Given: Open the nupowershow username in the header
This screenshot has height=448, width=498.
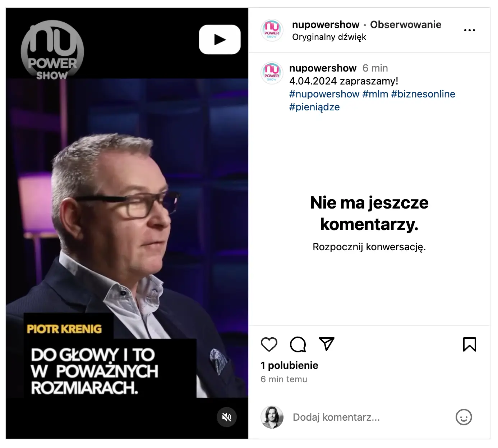Looking at the screenshot, I should point(326,24).
